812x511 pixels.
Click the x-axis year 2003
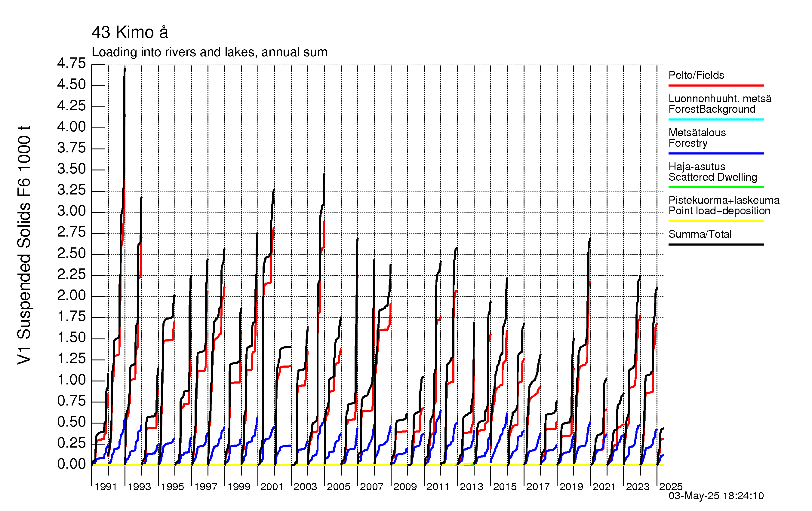tap(305, 487)
